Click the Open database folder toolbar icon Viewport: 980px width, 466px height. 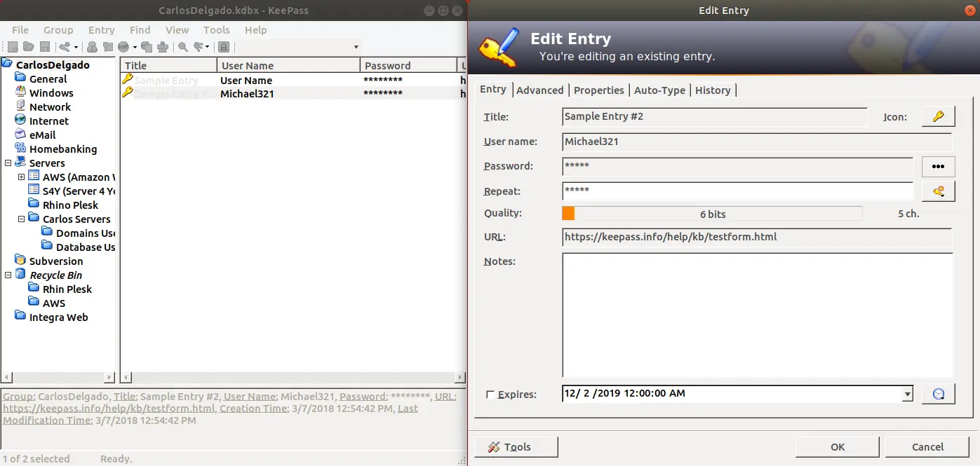(x=28, y=47)
